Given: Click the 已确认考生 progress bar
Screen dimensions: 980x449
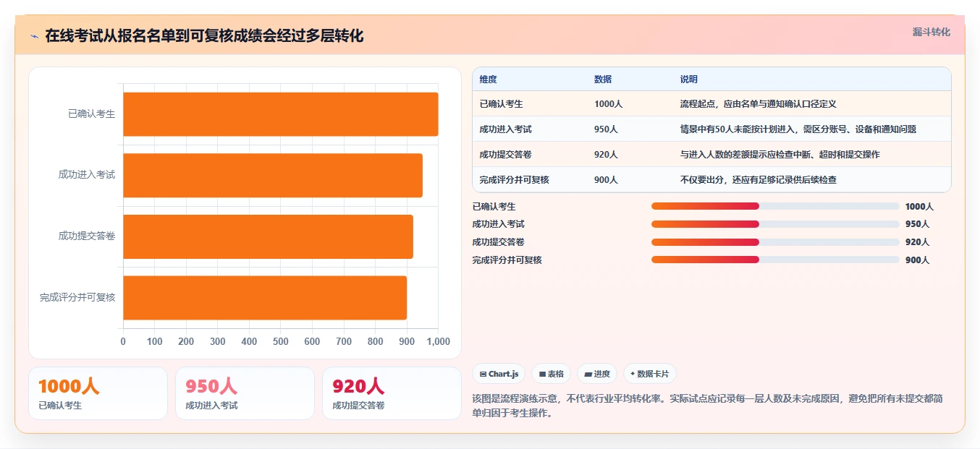Looking at the screenshot, I should click(x=775, y=206).
